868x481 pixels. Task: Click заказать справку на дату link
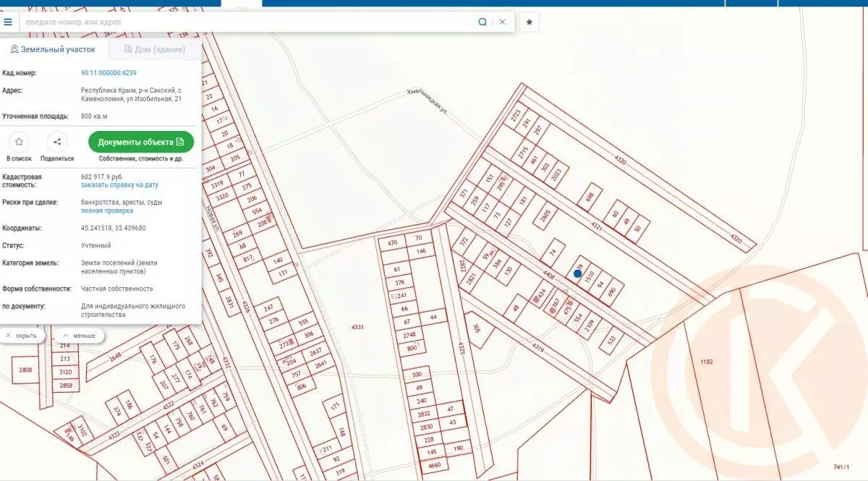click(x=119, y=185)
